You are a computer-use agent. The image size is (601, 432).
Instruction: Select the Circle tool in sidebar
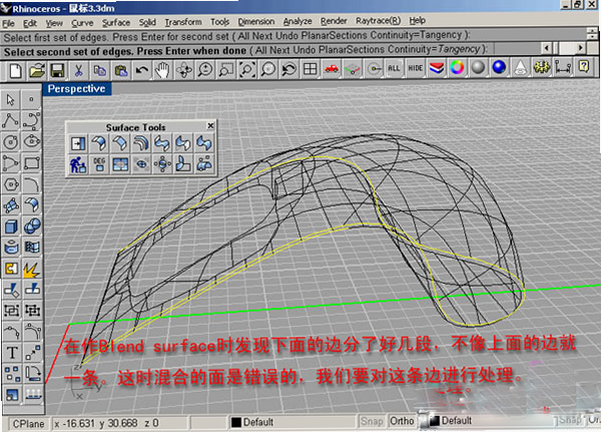(11, 142)
